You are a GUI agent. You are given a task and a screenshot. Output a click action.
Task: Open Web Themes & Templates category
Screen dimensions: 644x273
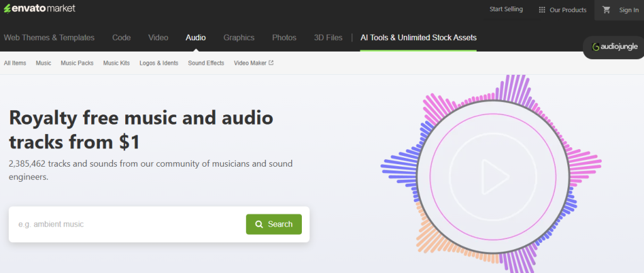tap(49, 38)
